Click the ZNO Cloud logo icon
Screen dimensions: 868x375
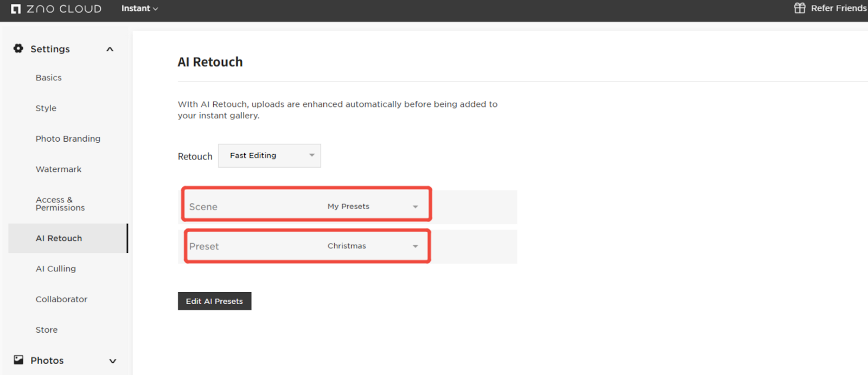click(x=16, y=9)
